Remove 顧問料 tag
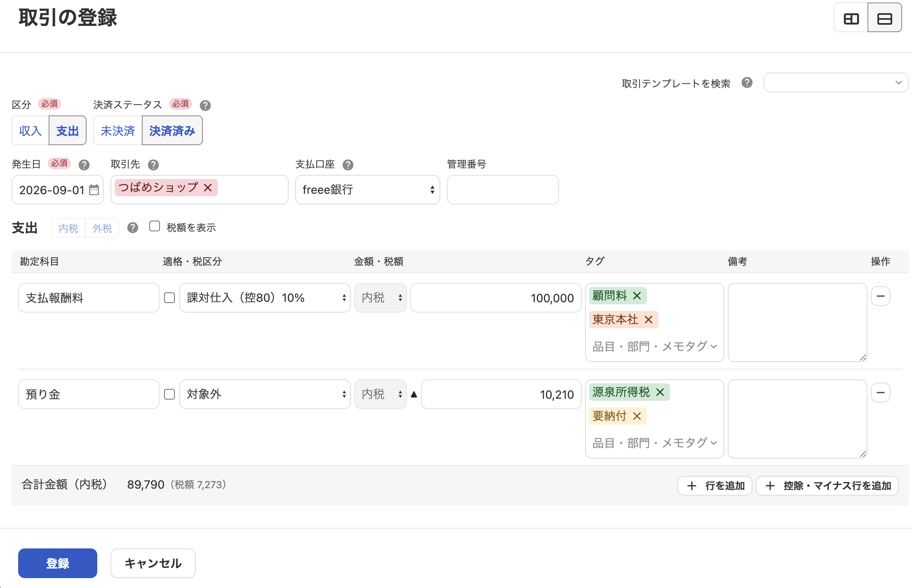Screen dimensions: 912x588 [637, 296]
